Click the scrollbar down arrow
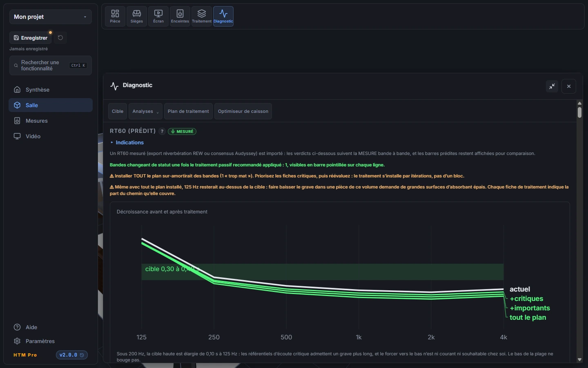Screen dimensions: 588x368 pyautogui.click(x=579, y=360)
